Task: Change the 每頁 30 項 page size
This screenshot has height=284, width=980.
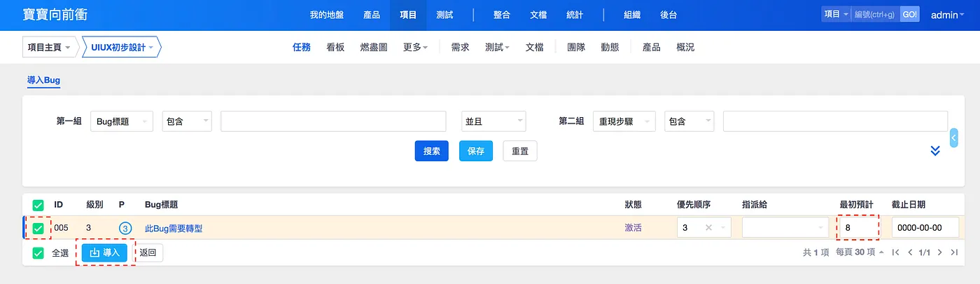Action: point(860,252)
